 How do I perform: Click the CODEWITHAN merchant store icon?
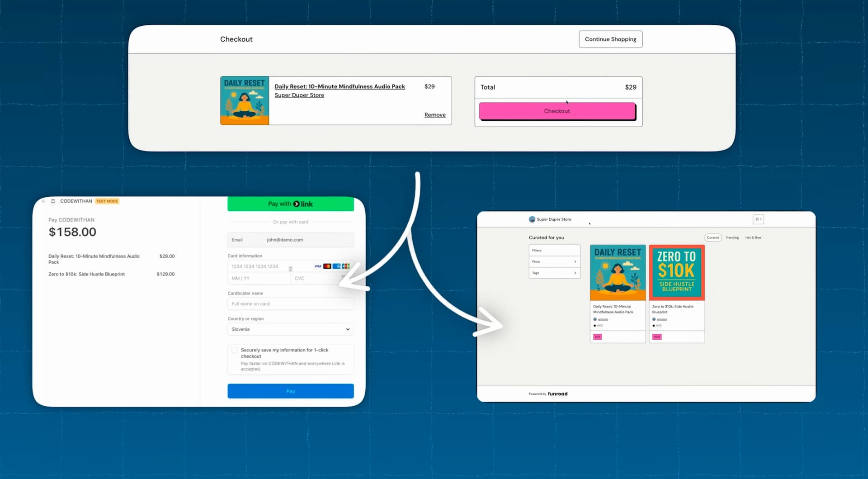click(x=53, y=201)
